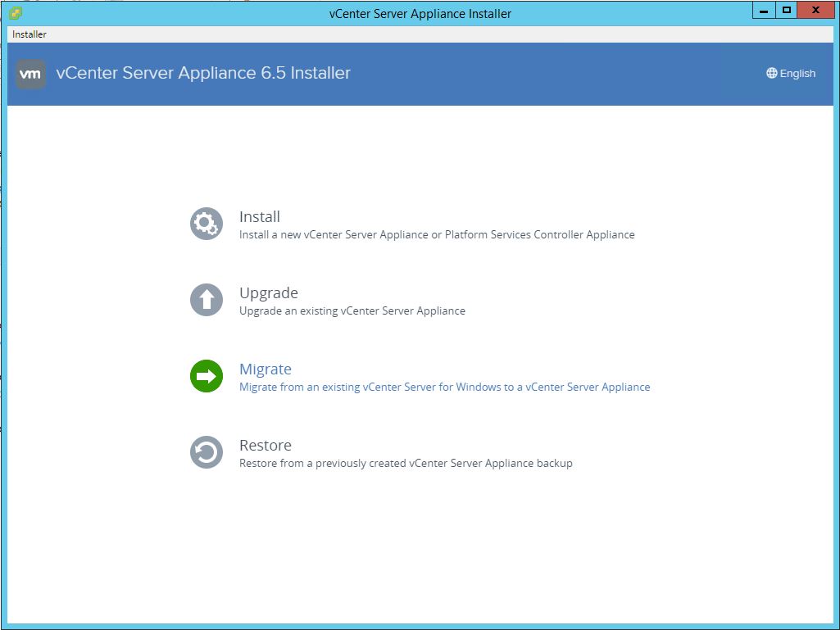Click 'Upgrade an existing vCenter Server Appliance' text

click(x=352, y=310)
